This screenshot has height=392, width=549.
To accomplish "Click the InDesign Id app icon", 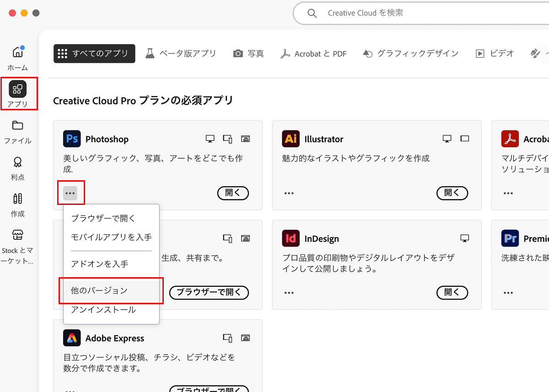I will click(x=291, y=238).
